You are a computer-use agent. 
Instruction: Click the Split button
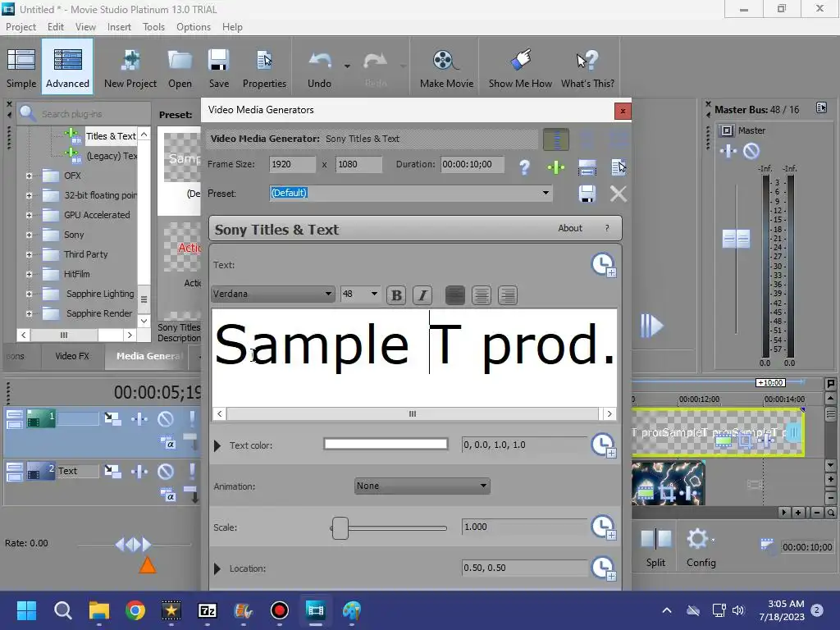point(655,547)
